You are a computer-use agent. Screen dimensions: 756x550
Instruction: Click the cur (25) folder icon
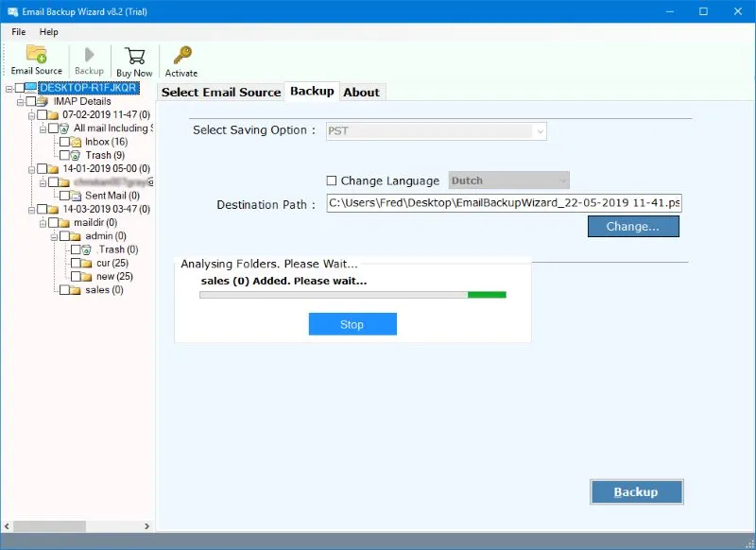pos(87,264)
